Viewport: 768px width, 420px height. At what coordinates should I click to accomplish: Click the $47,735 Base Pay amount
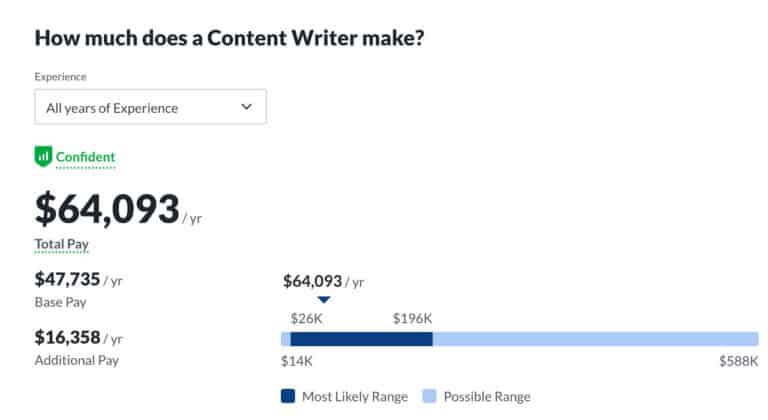pyautogui.click(x=68, y=279)
